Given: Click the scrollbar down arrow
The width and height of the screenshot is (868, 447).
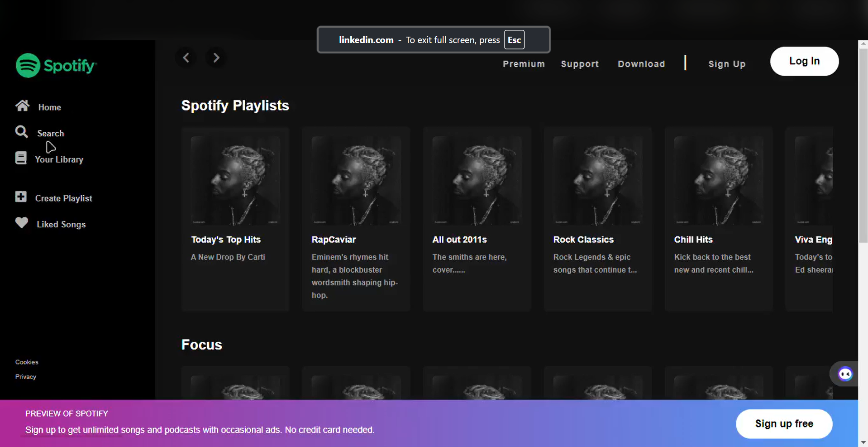Looking at the screenshot, I should 863,442.
